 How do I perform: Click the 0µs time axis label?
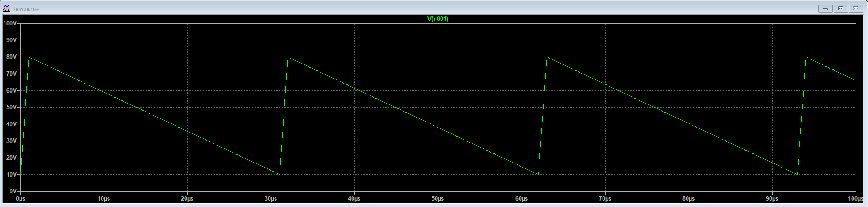(x=20, y=199)
